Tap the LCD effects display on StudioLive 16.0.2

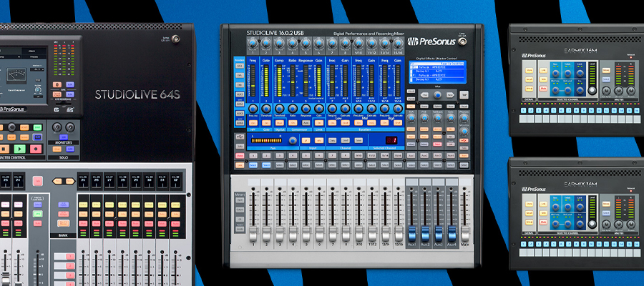(x=437, y=72)
